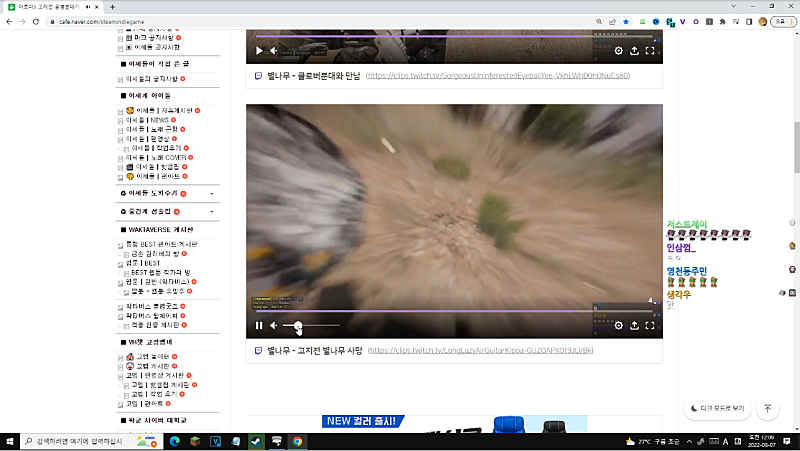Open the tab search dropdown chevron
This screenshot has height=451, width=800.
pos(733,7)
